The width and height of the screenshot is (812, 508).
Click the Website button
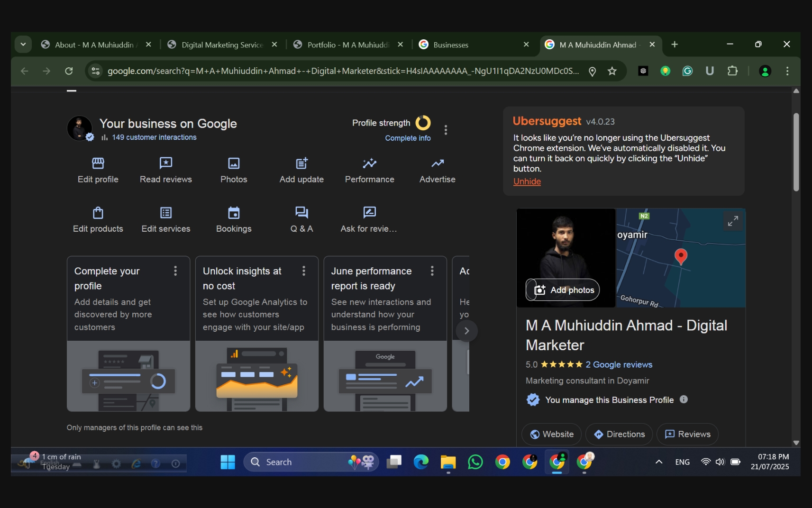tap(552, 434)
